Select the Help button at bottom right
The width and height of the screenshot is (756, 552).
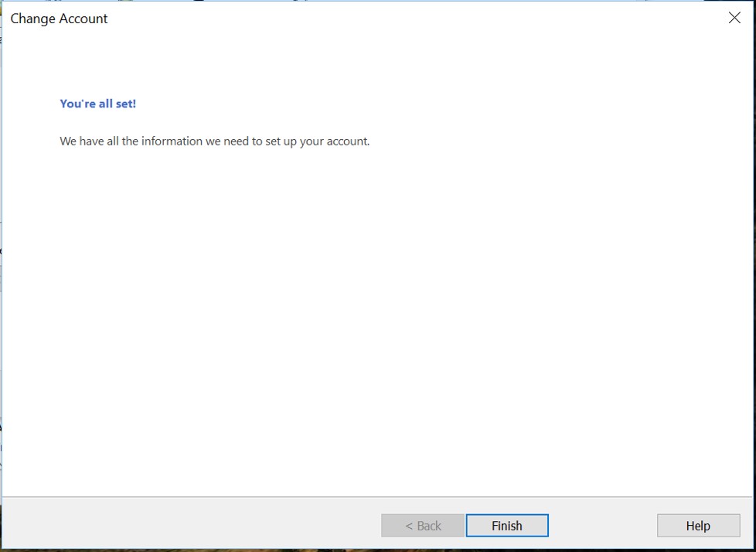[698, 526]
